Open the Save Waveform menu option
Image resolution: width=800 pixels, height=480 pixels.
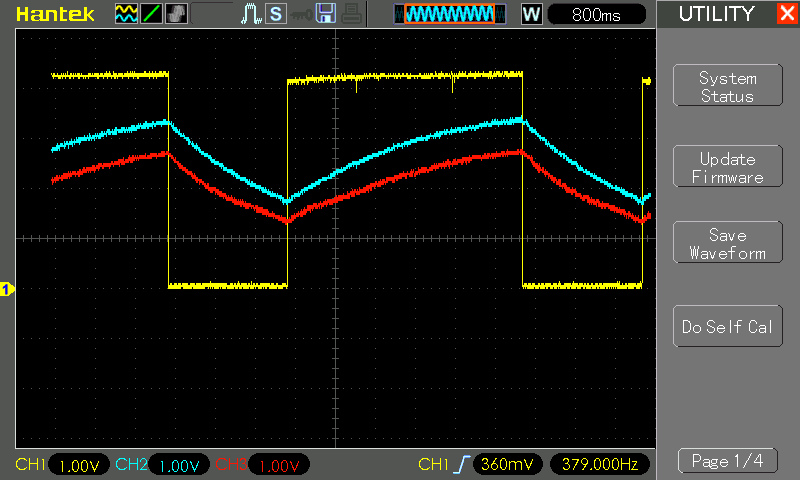tap(727, 244)
